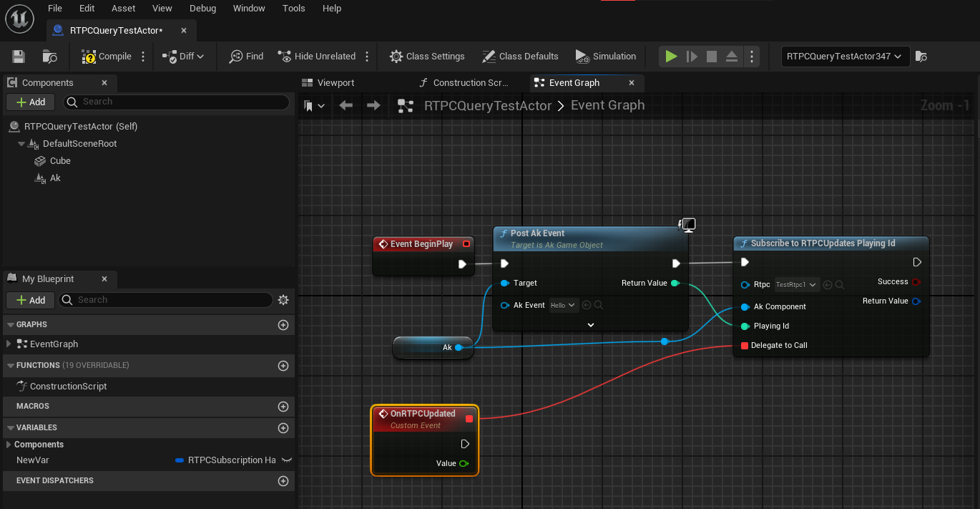Save the Blueprint with the disk icon
The width and height of the screenshot is (980, 509).
18,56
